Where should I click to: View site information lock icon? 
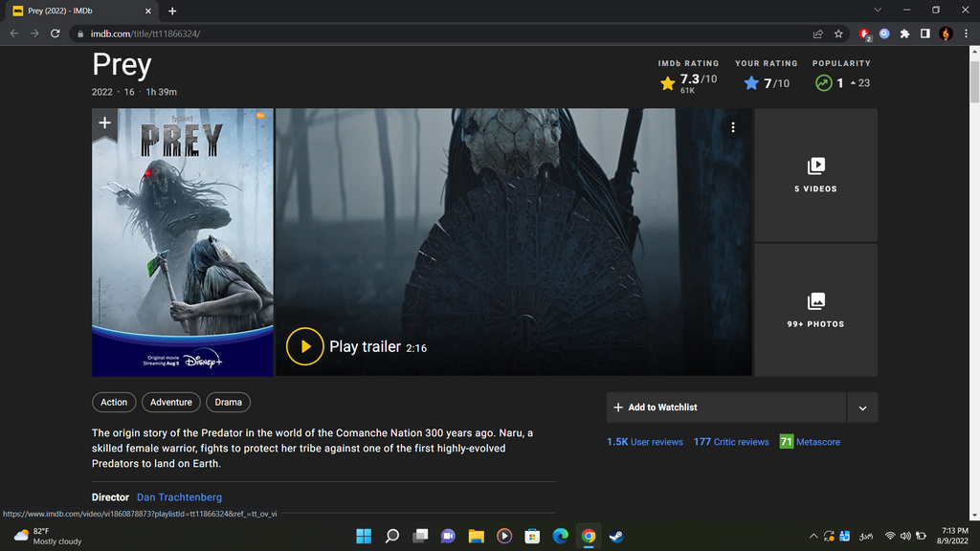(80, 33)
